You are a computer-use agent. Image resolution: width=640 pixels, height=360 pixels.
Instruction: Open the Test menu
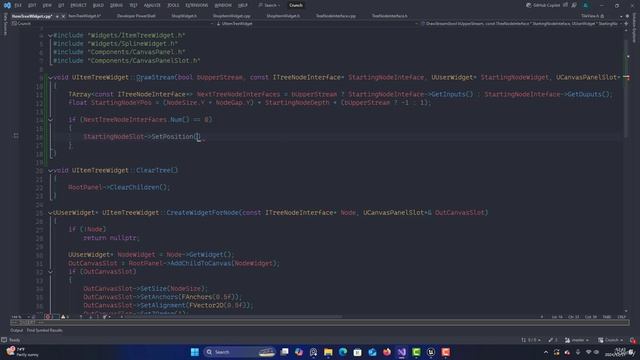pyautogui.click(x=133, y=5)
